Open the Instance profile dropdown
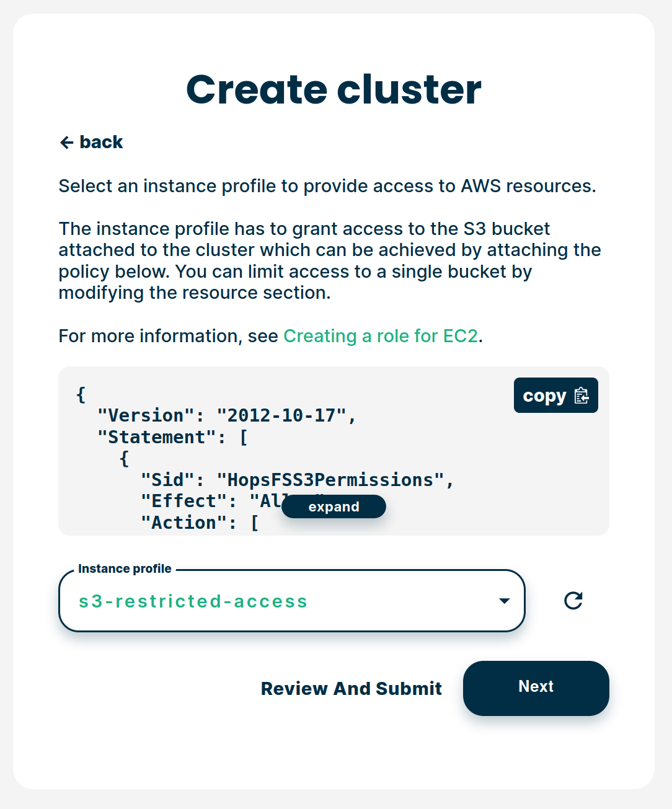This screenshot has width=672, height=809. [291, 601]
